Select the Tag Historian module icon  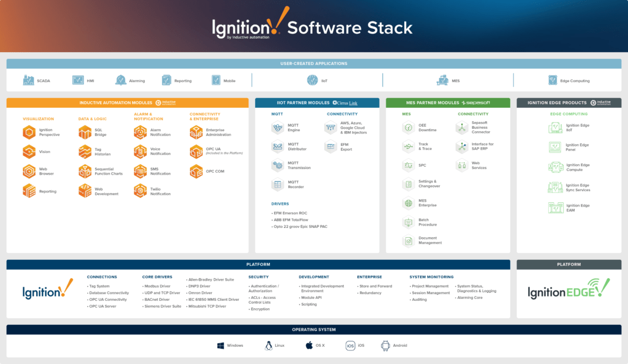pos(85,151)
